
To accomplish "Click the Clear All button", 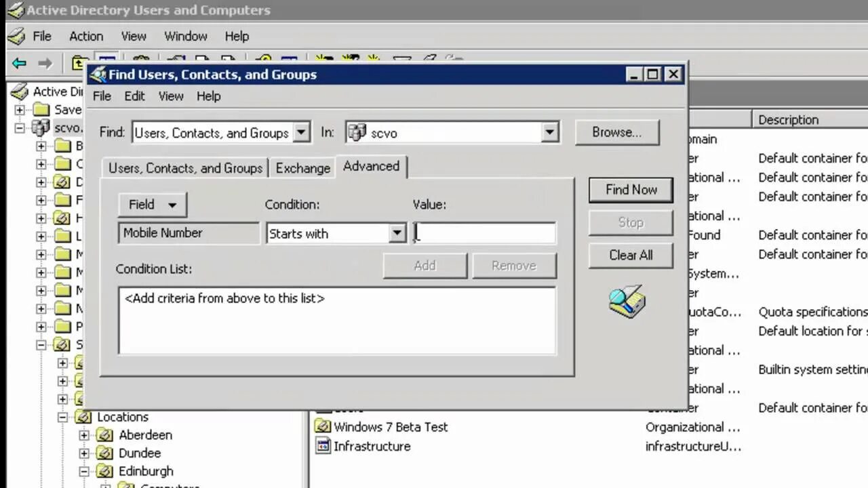I will pyautogui.click(x=631, y=255).
